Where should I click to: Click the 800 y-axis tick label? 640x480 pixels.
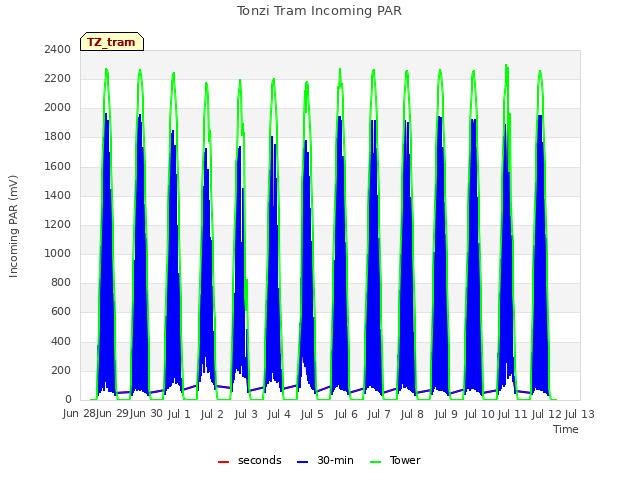[61, 282]
